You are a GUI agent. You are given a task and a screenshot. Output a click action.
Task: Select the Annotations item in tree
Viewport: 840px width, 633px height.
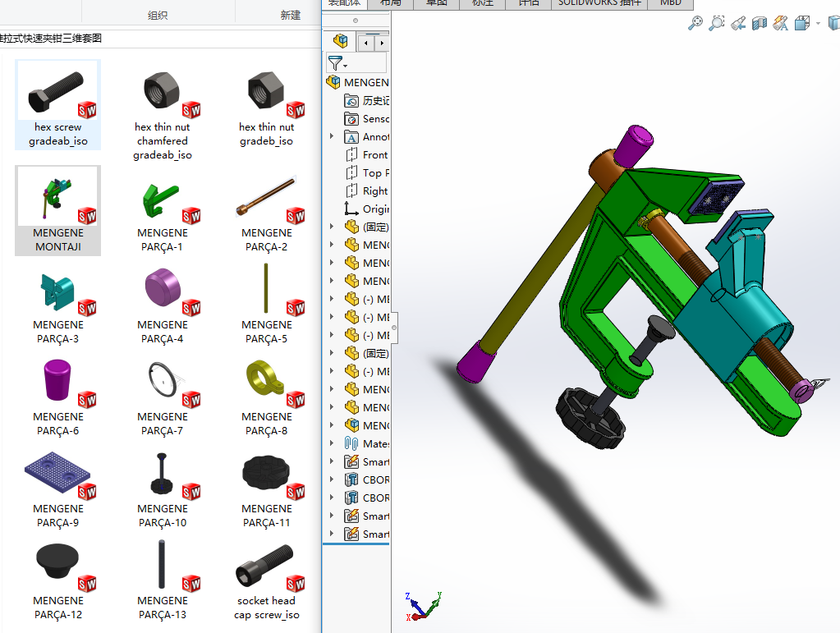point(367,137)
